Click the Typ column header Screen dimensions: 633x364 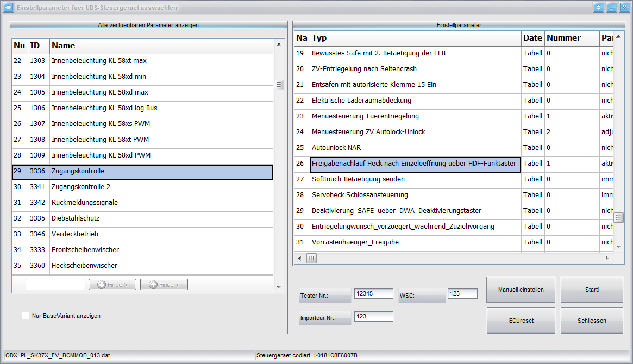click(416, 38)
